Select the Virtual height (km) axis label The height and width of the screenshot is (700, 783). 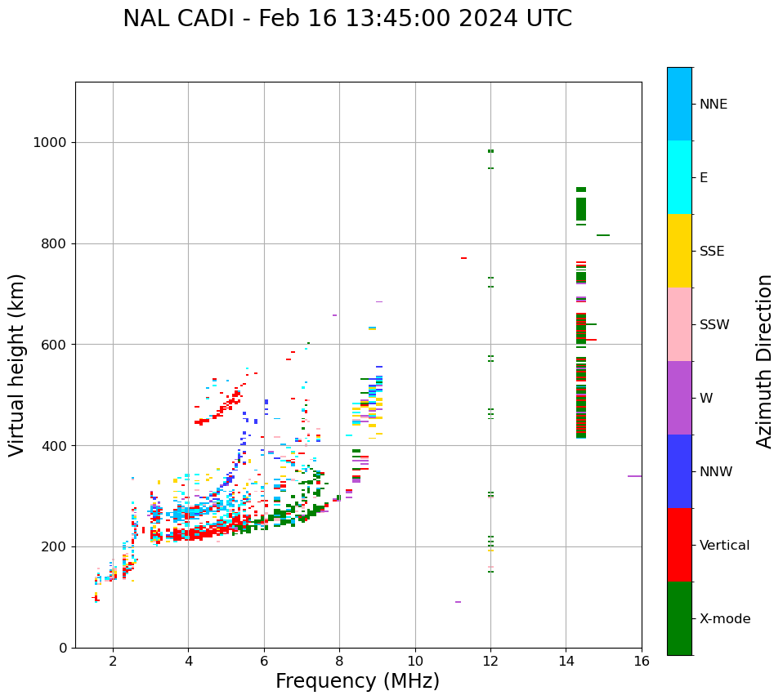click(x=17, y=365)
